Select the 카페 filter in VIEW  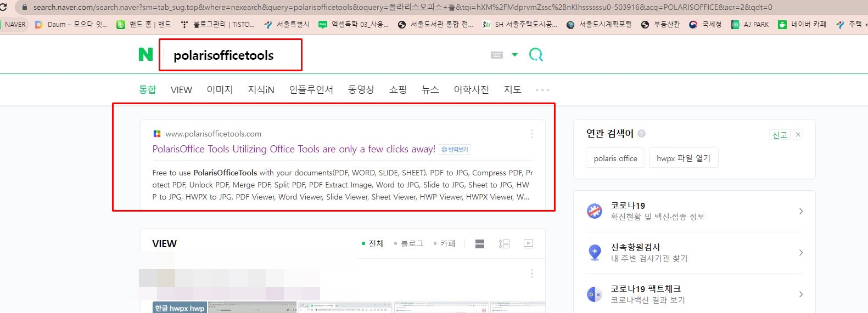(x=445, y=244)
